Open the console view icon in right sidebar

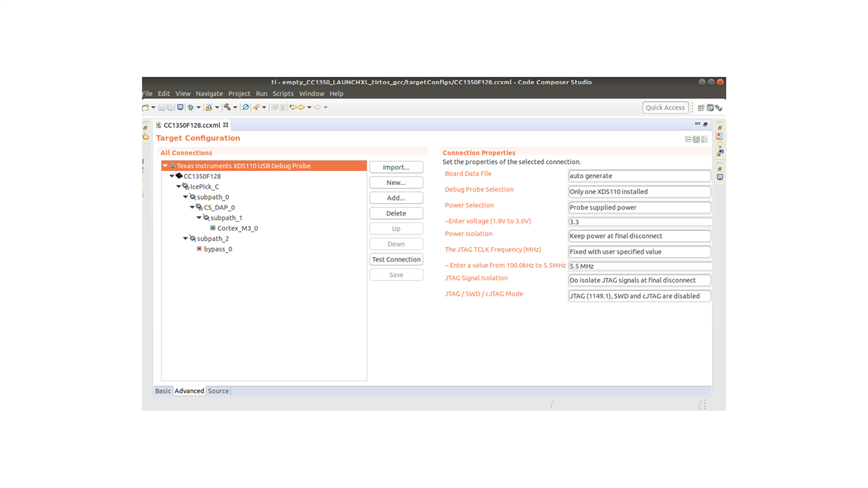pos(720,177)
